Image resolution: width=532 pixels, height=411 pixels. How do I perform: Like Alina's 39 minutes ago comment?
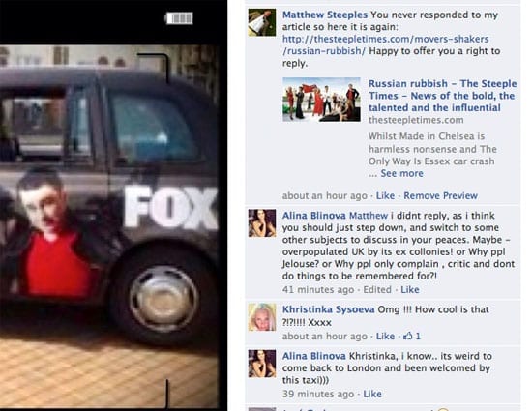372,394
